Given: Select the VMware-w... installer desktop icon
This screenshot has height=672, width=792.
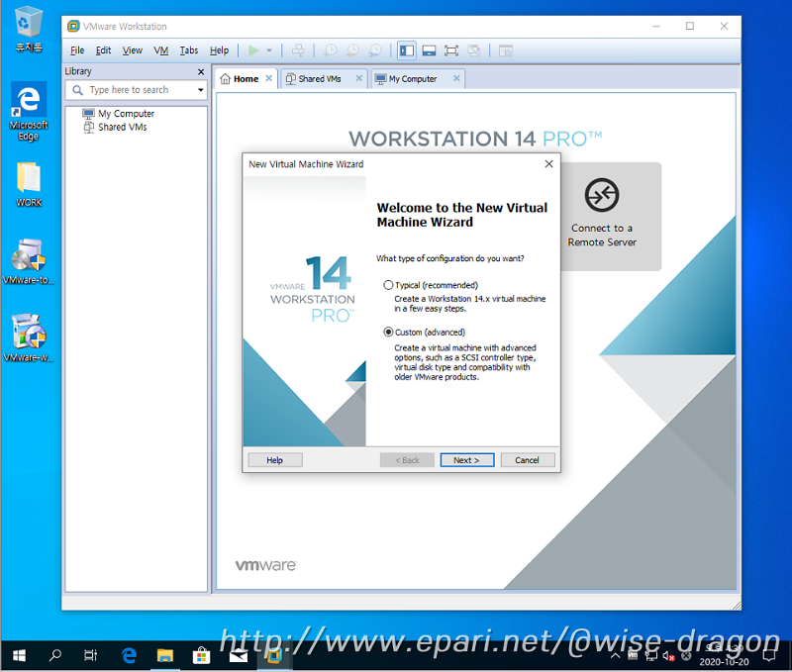Looking at the screenshot, I should [x=29, y=337].
